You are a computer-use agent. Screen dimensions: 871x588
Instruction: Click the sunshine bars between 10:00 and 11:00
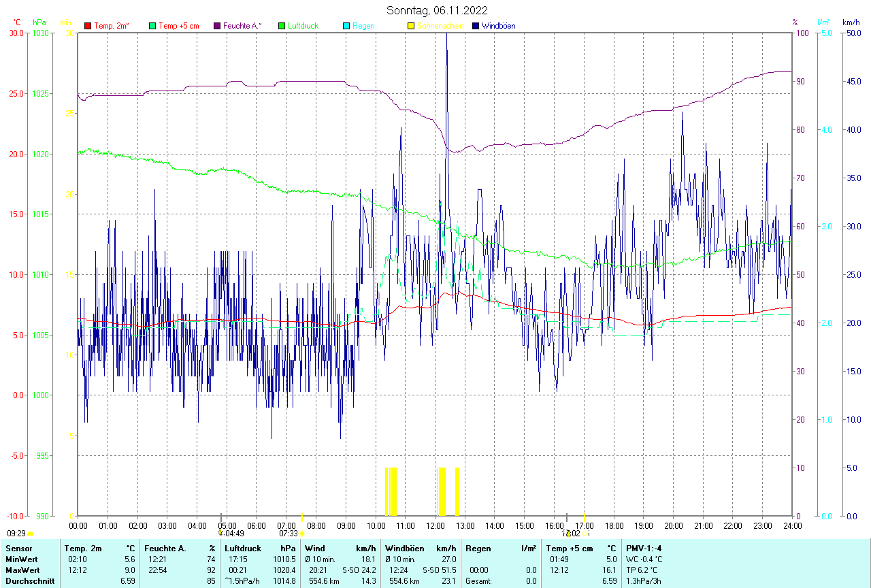point(391,491)
